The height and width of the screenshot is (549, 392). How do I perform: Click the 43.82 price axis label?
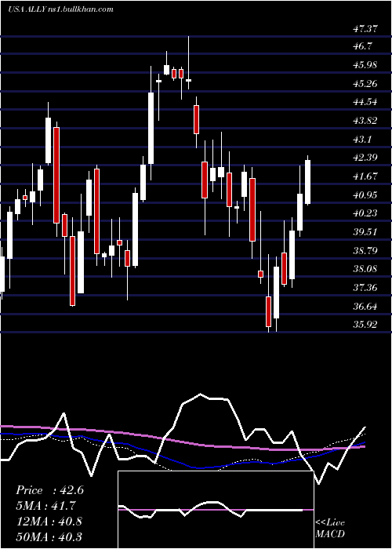(x=365, y=121)
